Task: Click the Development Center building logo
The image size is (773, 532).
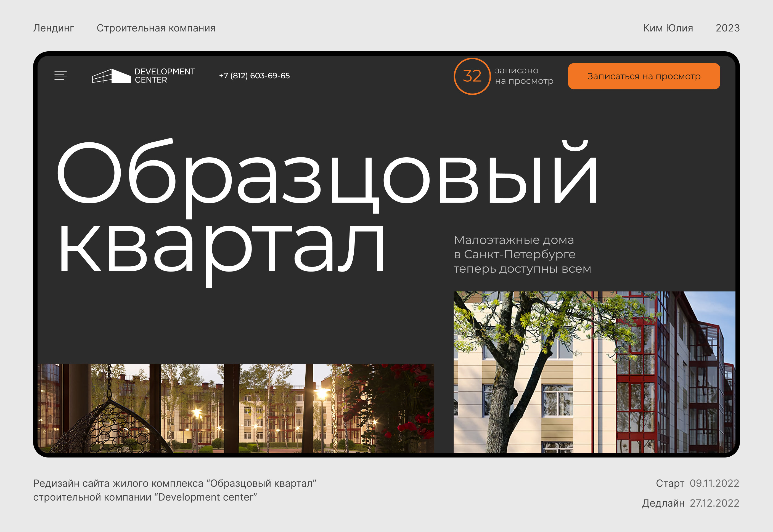Action: pos(111,76)
